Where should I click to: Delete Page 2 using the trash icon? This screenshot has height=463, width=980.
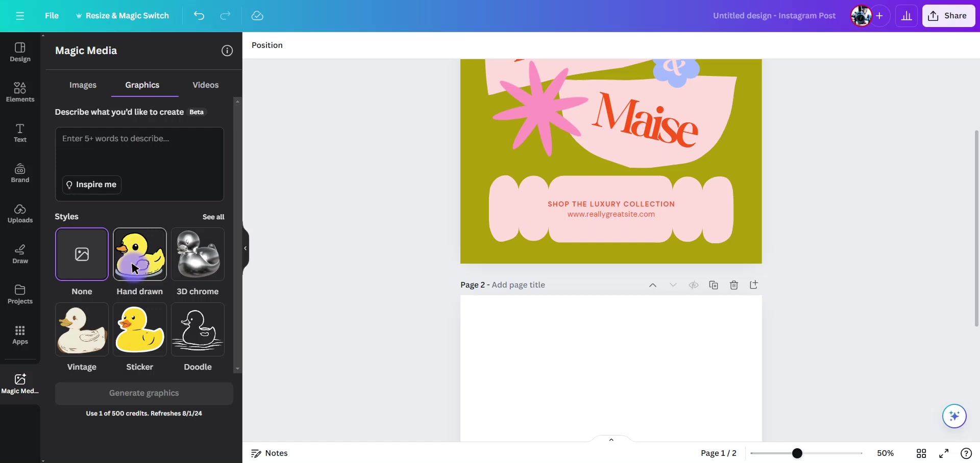tap(734, 285)
